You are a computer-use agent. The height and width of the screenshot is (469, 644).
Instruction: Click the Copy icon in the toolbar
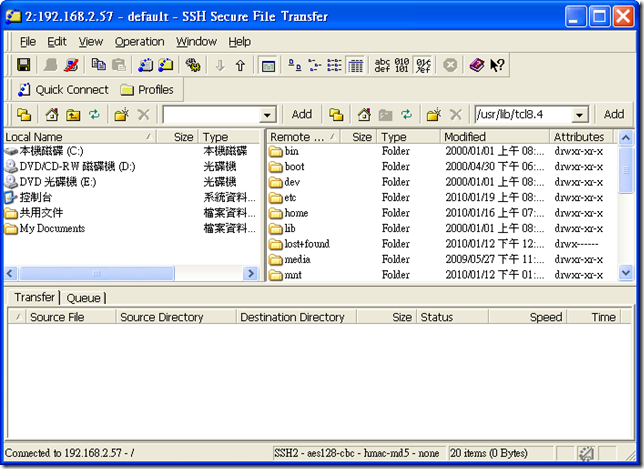pos(99,65)
